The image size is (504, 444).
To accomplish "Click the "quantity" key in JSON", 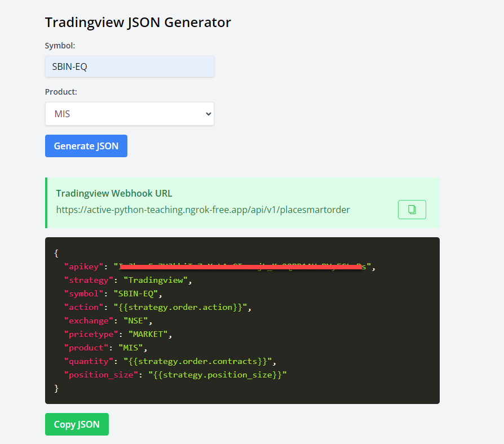I will 89,361.
